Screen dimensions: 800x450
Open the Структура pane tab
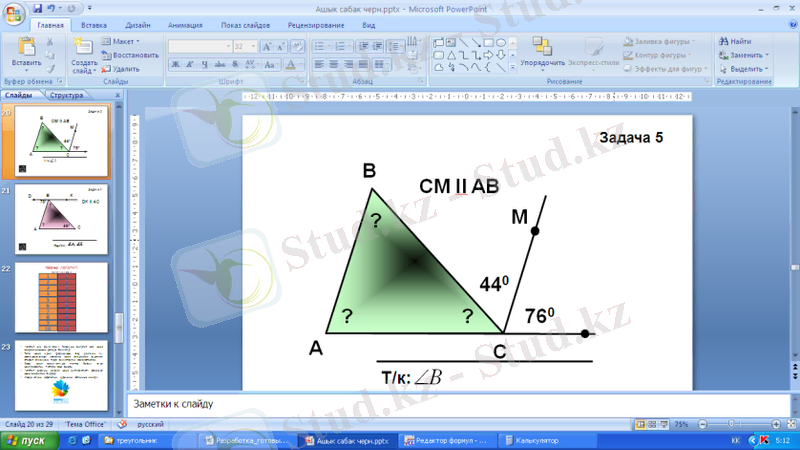pos(66,95)
